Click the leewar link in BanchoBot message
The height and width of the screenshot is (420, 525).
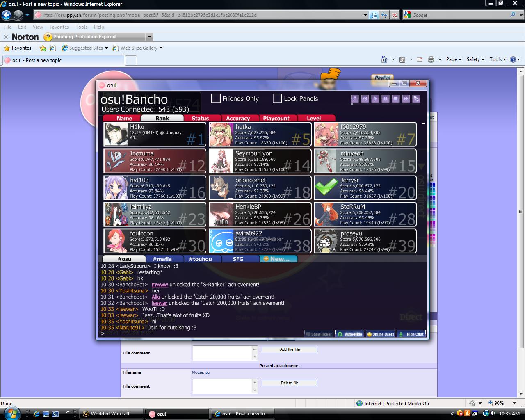click(160, 303)
